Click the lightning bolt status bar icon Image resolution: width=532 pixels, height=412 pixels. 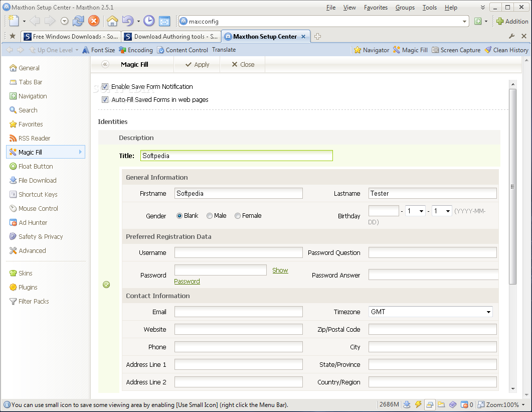[x=418, y=404]
